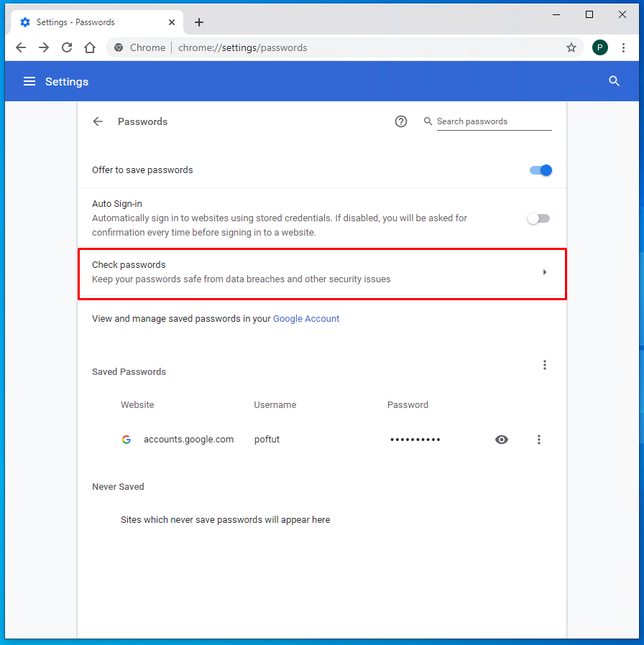Click the masked password dots
The height and width of the screenshot is (645, 644).
(415, 440)
